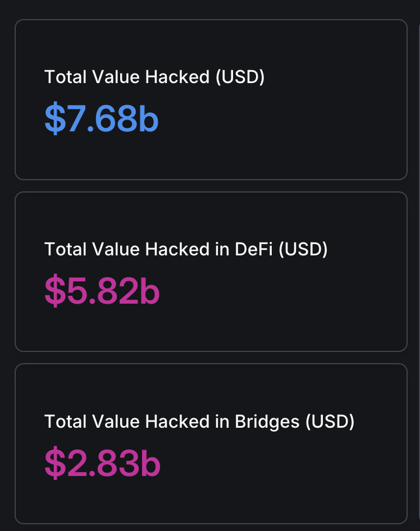This screenshot has width=420, height=531.
Task: Select the Total Value Hacked in Bridges label
Action: click(x=199, y=421)
